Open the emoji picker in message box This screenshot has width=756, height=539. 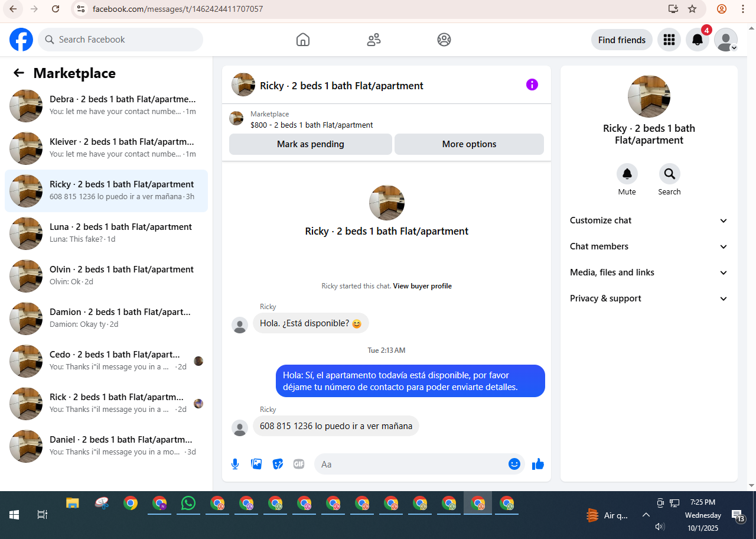[514, 464]
